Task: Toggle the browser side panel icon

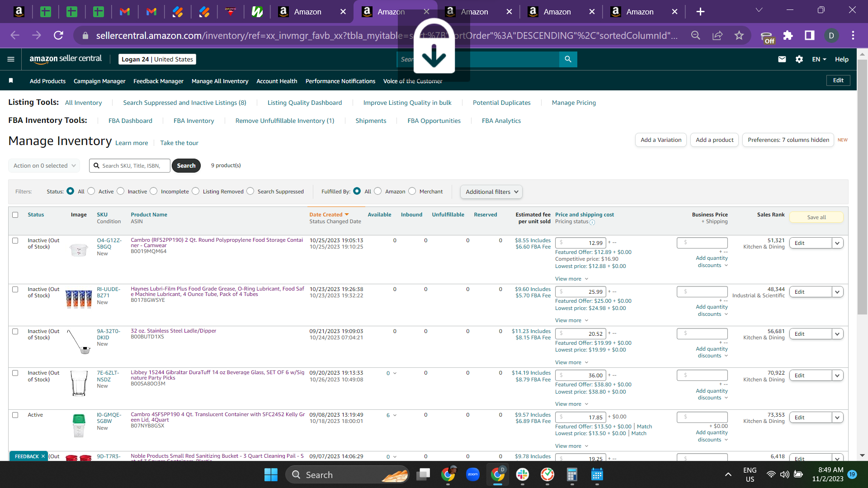Action: 809,35
